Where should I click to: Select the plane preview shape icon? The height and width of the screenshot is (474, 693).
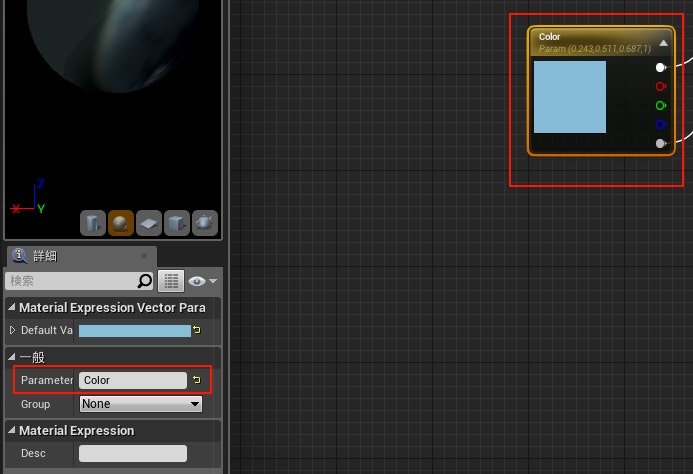click(x=149, y=223)
